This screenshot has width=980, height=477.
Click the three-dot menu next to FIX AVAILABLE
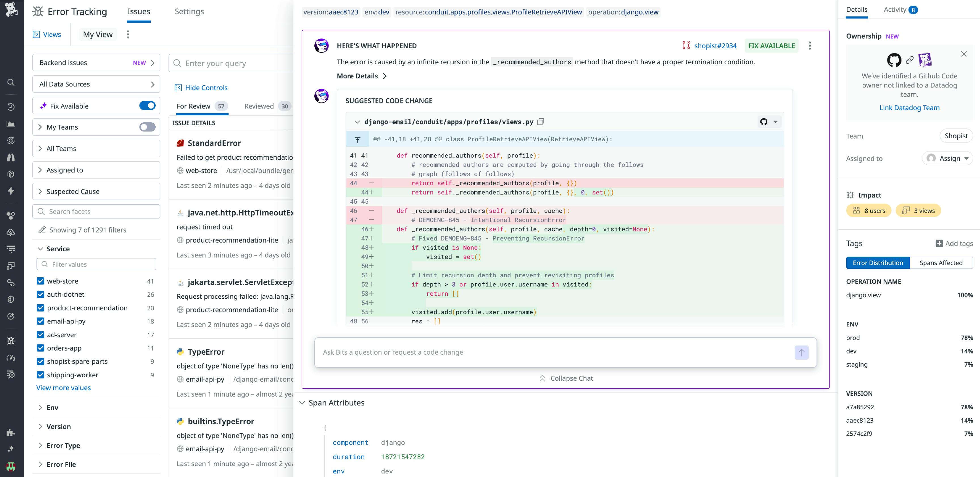[810, 46]
